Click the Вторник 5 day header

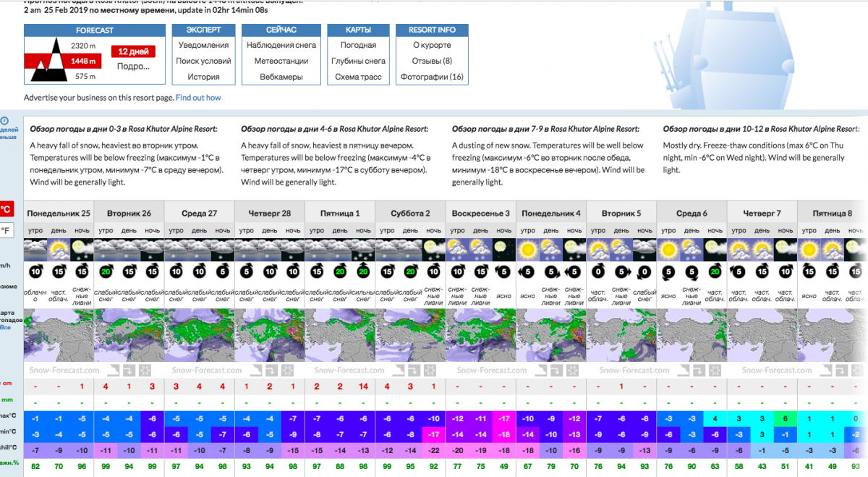621,214
